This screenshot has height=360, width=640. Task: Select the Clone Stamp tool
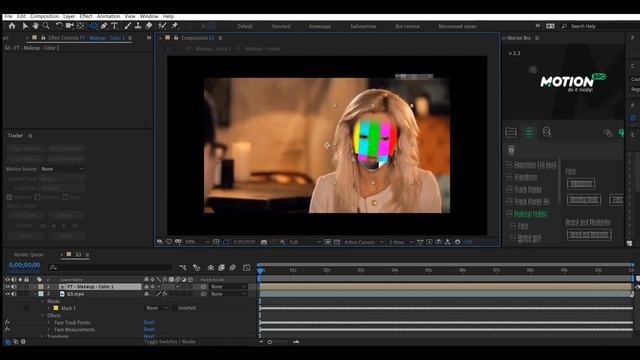coord(138,26)
